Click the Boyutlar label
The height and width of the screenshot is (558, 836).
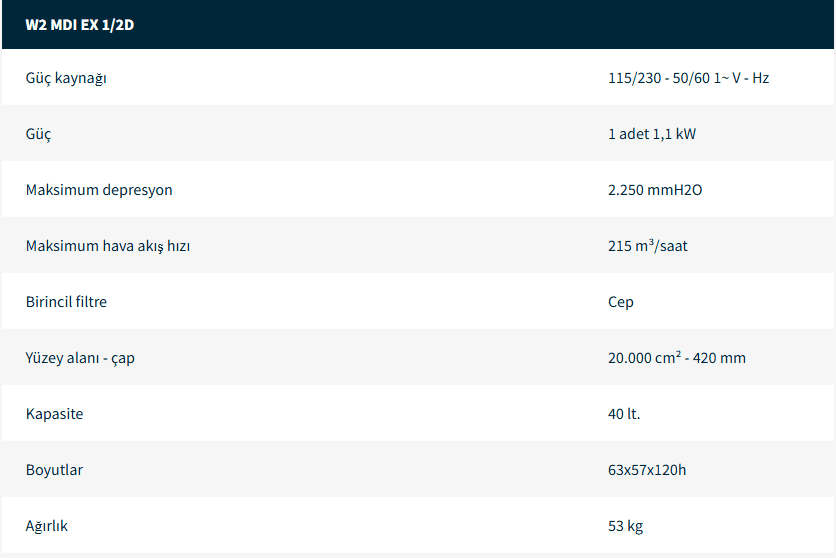coord(54,470)
